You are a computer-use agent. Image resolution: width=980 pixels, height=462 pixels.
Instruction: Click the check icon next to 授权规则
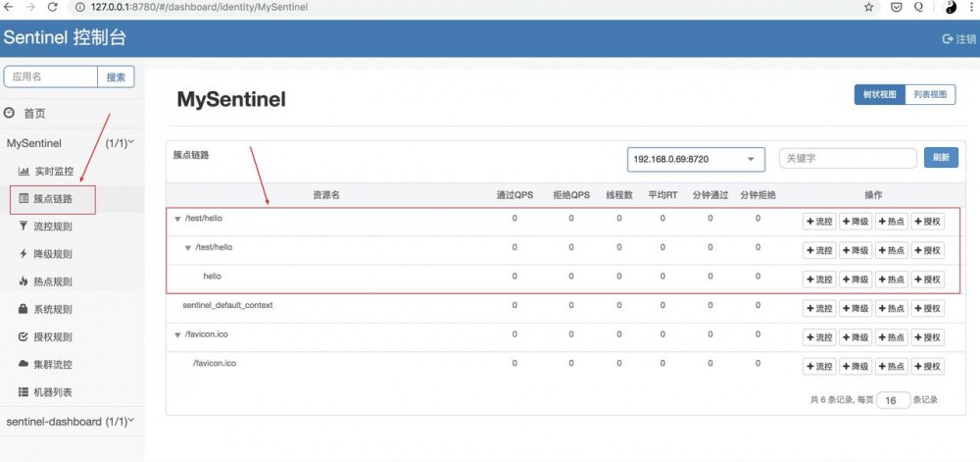coord(24,336)
